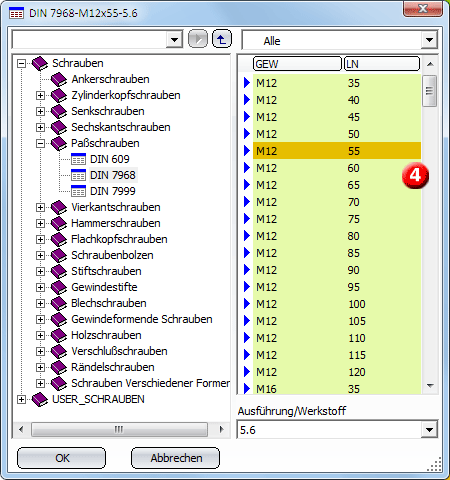Select the M12 length 100 row
The height and width of the screenshot is (480, 450).
tap(337, 304)
